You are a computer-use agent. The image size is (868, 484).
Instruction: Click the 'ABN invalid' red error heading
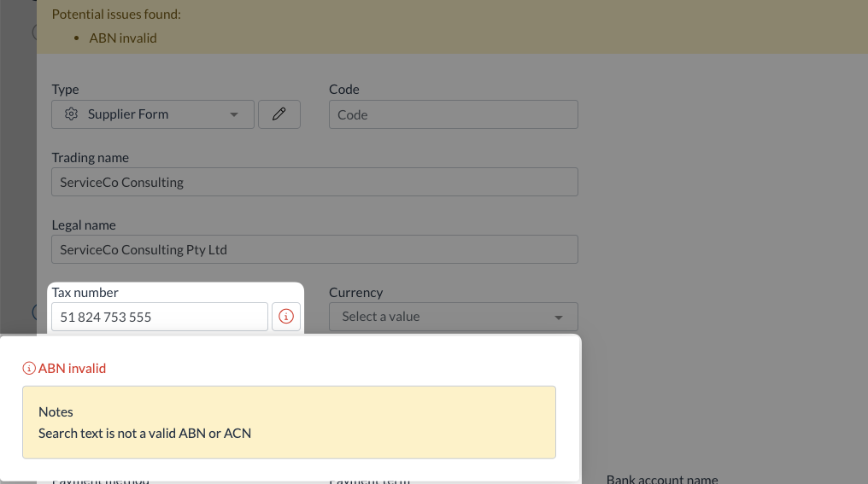pyautogui.click(x=72, y=369)
